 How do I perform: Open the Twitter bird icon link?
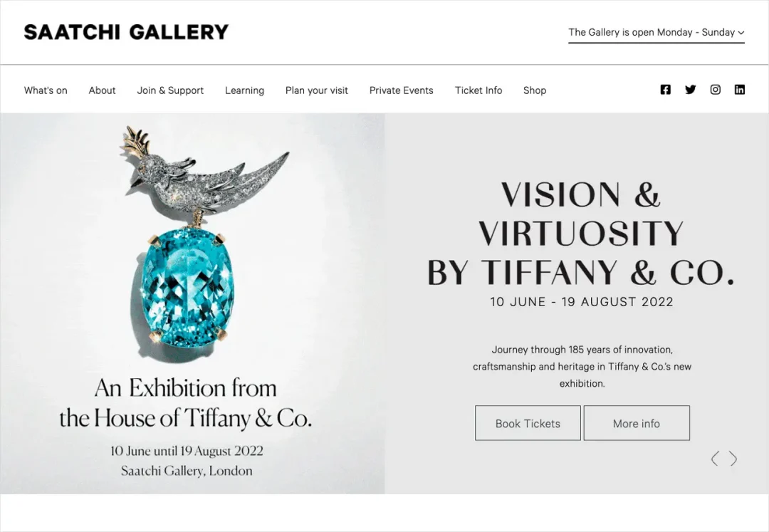coord(690,90)
